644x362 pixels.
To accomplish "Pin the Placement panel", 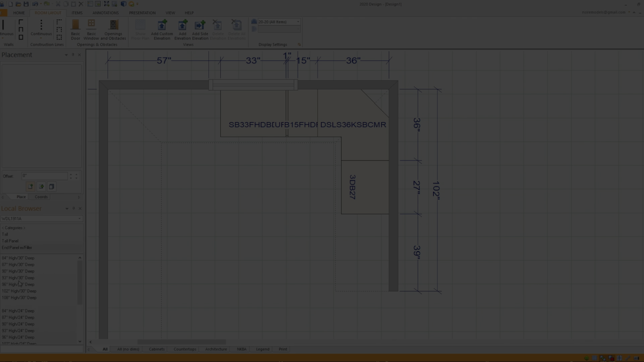I will pos(73,55).
